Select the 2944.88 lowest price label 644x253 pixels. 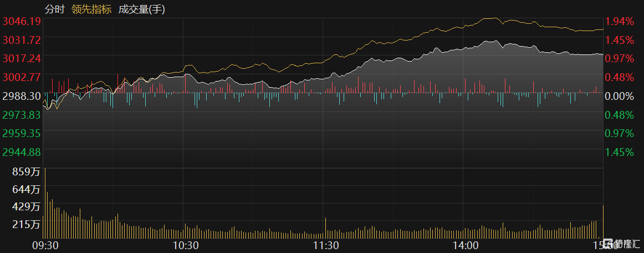(22, 151)
